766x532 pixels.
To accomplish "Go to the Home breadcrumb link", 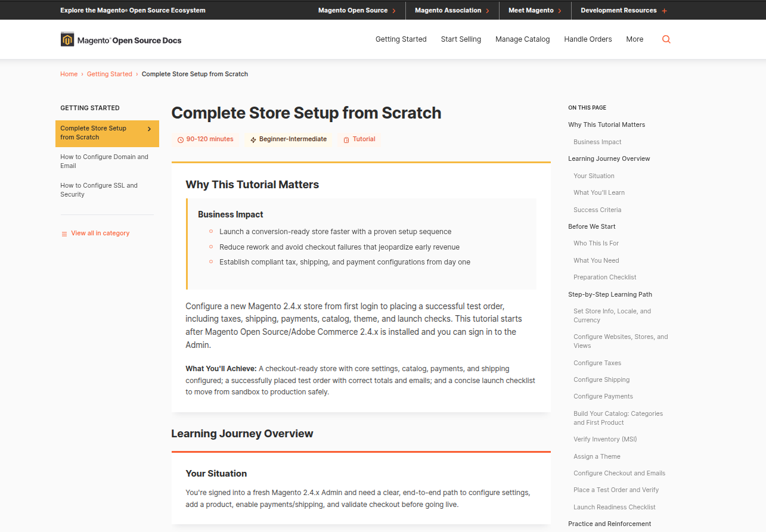I will pyautogui.click(x=69, y=74).
